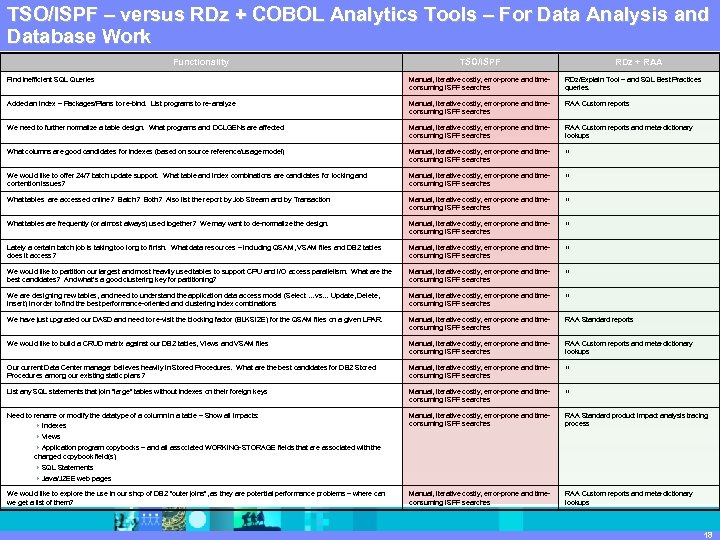Select the 'Java/J2EE web pages' bullet item
This screenshot has width=720, height=540.
coord(76,478)
